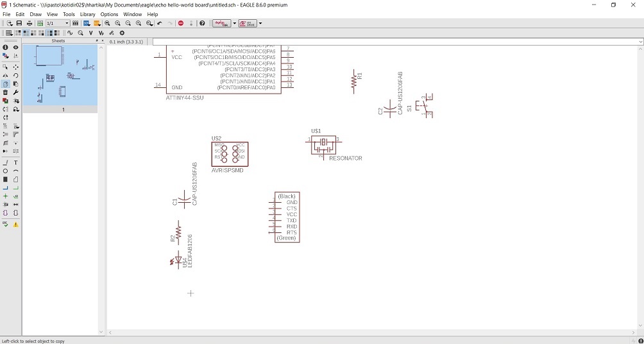This screenshot has height=344, width=644.
Task: Click the Print icon
Action: (x=30, y=24)
